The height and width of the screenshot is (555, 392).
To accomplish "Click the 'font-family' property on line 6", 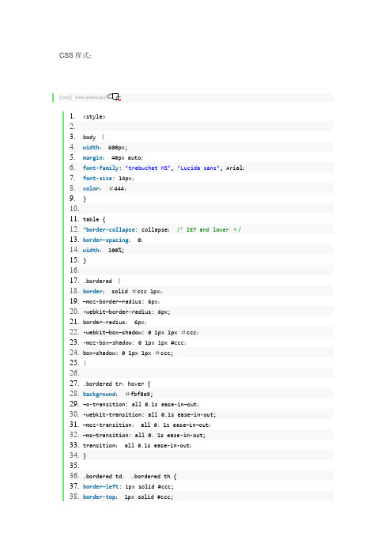I will [101, 168].
